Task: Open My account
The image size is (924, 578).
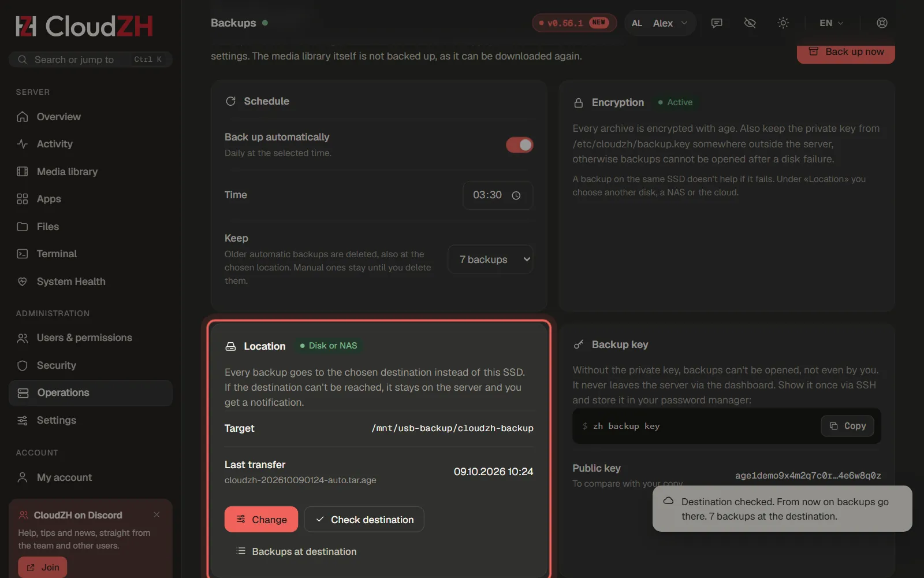Action: click(91, 477)
